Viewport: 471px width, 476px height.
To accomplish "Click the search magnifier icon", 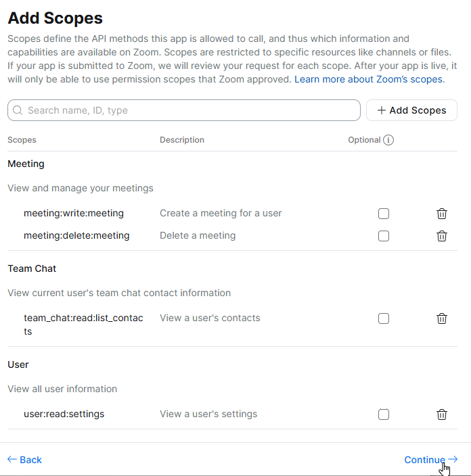I will tap(18, 110).
